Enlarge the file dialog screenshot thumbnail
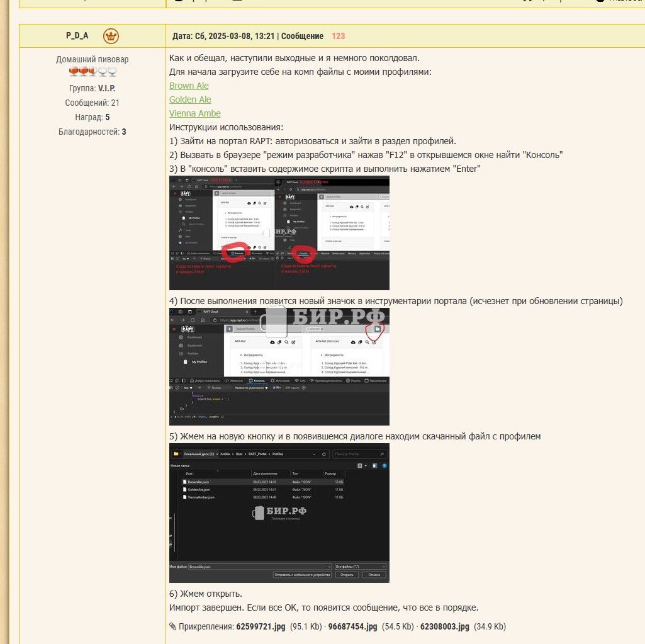The width and height of the screenshot is (645, 644). click(279, 513)
